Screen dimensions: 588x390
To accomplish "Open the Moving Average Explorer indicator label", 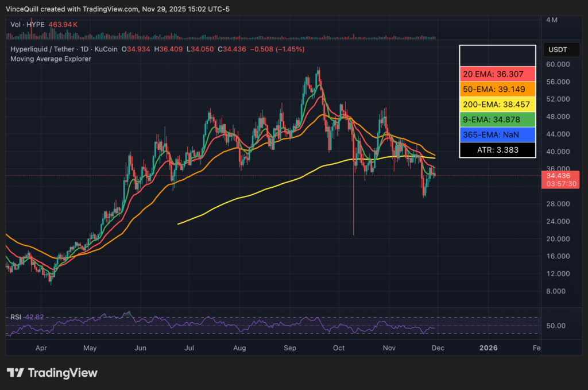I will pyautogui.click(x=50, y=59).
